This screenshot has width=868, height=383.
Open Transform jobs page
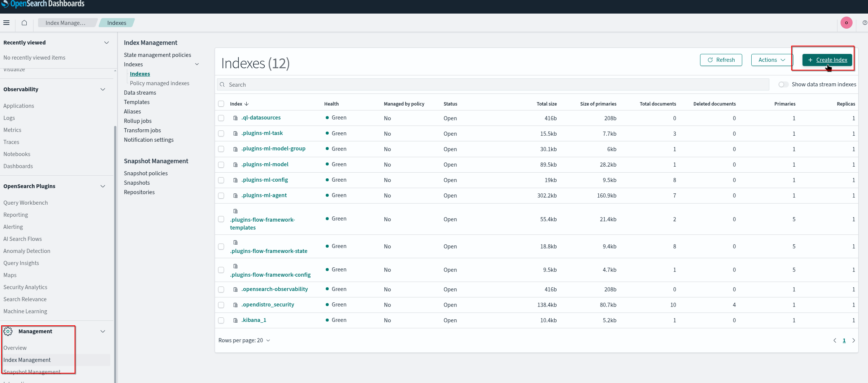click(x=142, y=130)
